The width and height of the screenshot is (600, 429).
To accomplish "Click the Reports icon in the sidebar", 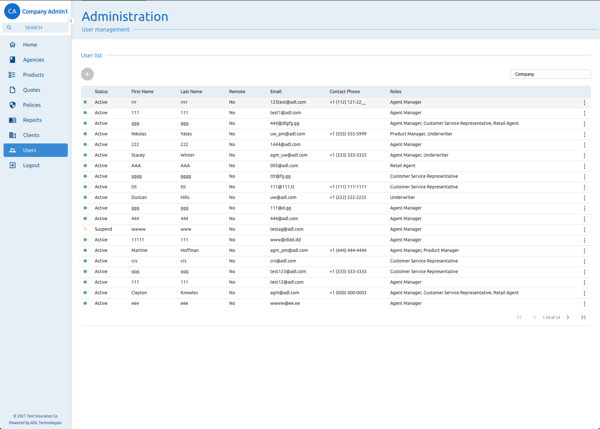I will 13,120.
